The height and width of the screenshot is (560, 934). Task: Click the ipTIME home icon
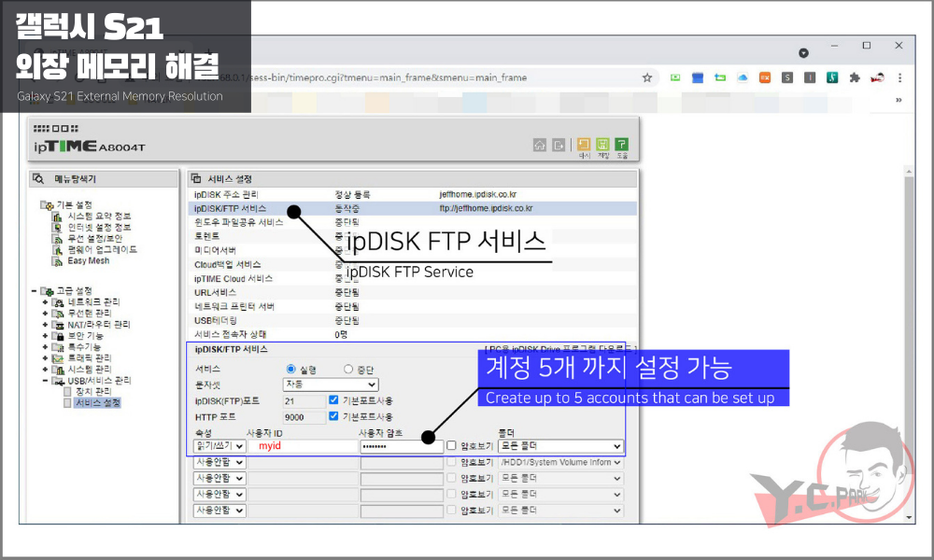click(x=540, y=145)
